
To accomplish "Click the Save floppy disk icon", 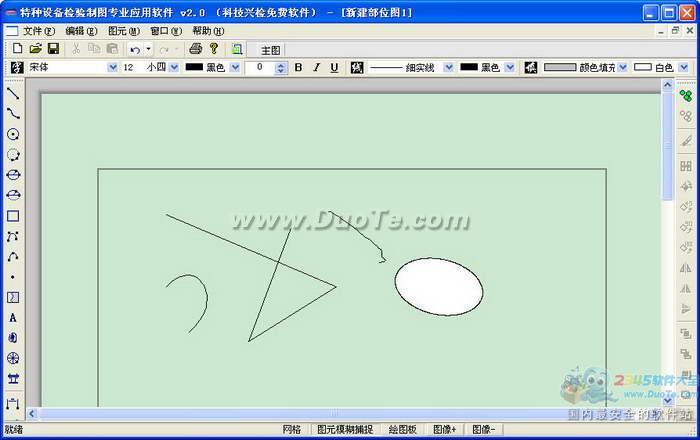I will click(x=54, y=49).
